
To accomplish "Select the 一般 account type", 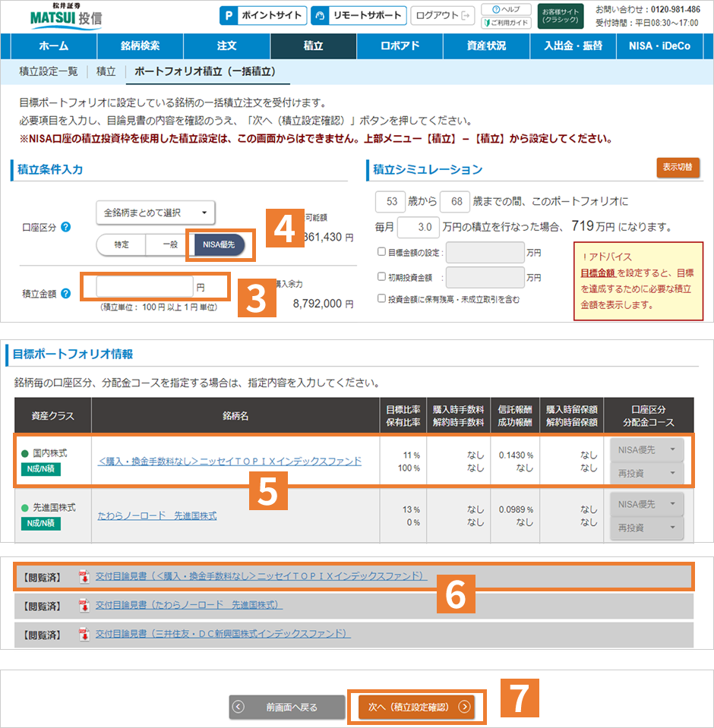I will click(169, 244).
